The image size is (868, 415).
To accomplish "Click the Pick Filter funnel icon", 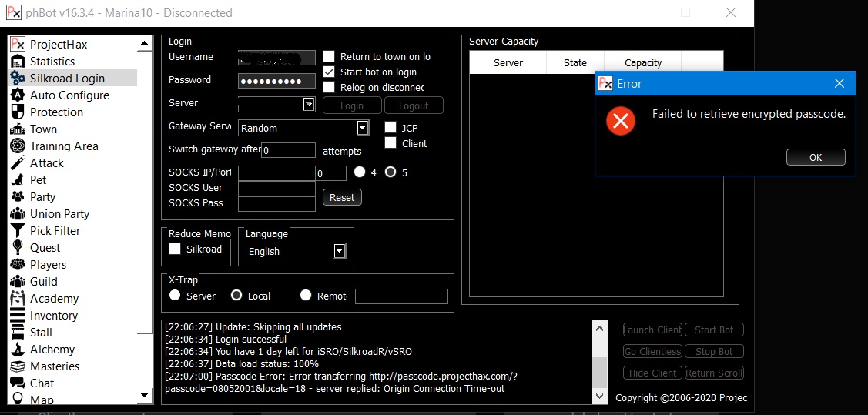I will coord(18,231).
